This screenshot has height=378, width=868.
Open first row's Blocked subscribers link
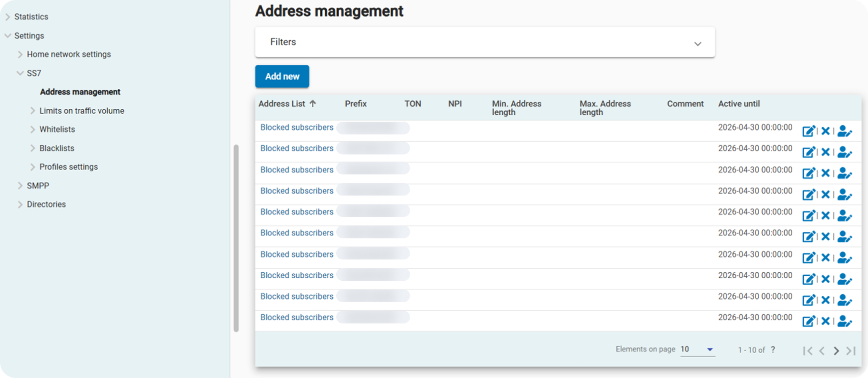[x=297, y=128]
